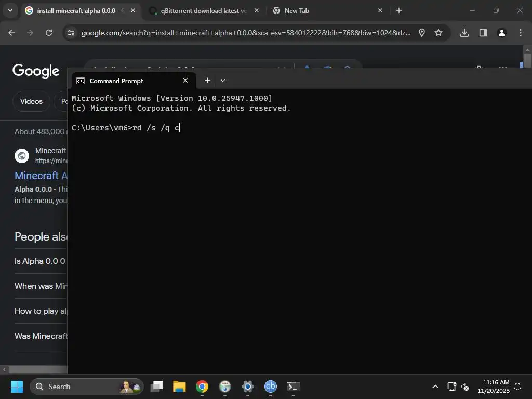
Task: Close the install minecraft alpha tab
Action: (133, 10)
